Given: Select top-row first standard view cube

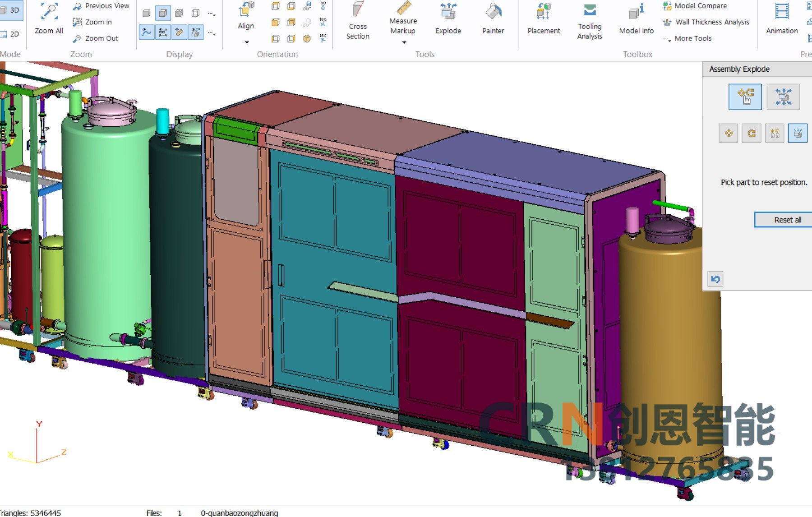Looking at the screenshot, I should coord(275,6).
